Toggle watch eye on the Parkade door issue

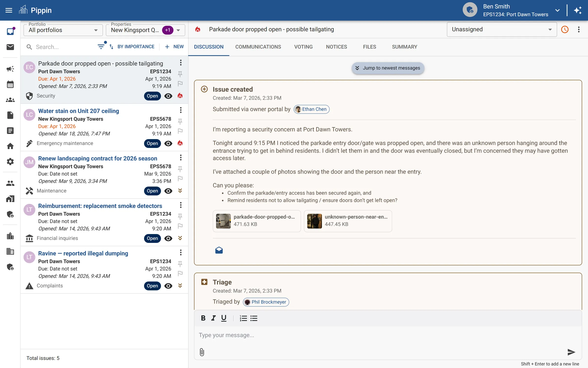(x=168, y=96)
